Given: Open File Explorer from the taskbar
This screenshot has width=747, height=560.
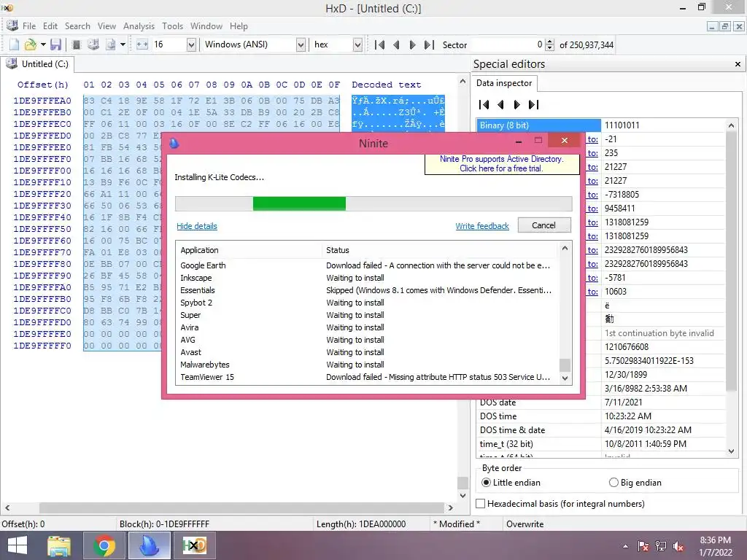Looking at the screenshot, I should click(59, 545).
